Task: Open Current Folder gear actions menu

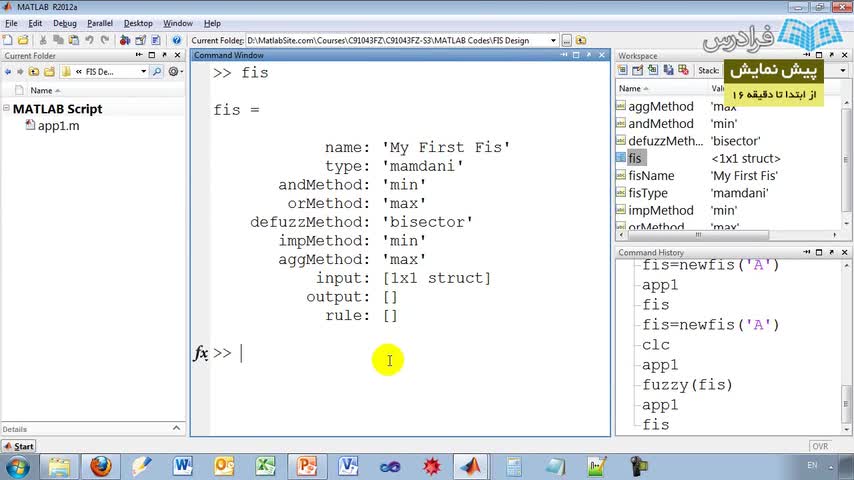Action: coord(175,71)
